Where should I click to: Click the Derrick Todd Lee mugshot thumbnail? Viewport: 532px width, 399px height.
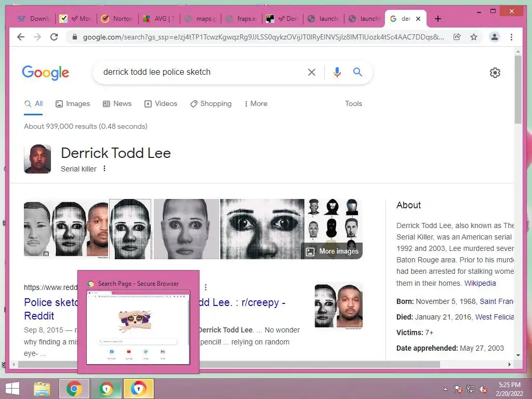(x=37, y=159)
